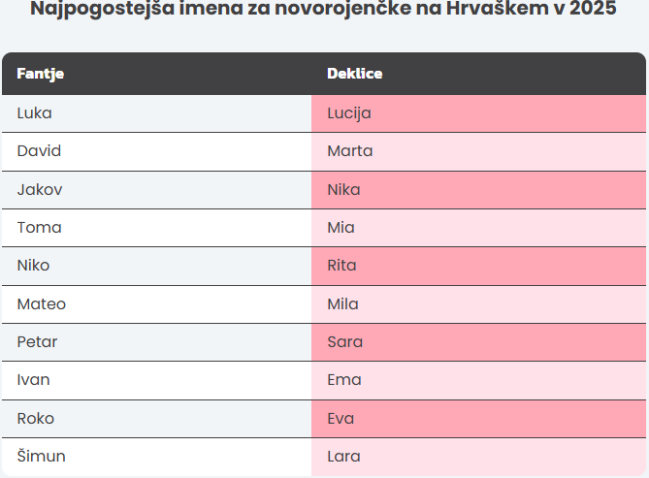Click the girl name Marta

(x=350, y=151)
